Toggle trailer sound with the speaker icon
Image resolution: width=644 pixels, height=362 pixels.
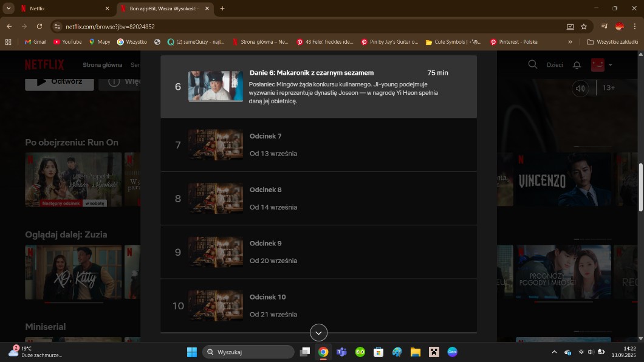point(580,89)
